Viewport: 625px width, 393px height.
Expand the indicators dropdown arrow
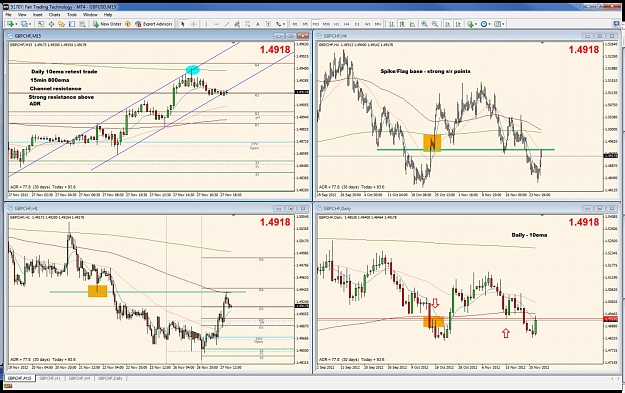[476, 24]
